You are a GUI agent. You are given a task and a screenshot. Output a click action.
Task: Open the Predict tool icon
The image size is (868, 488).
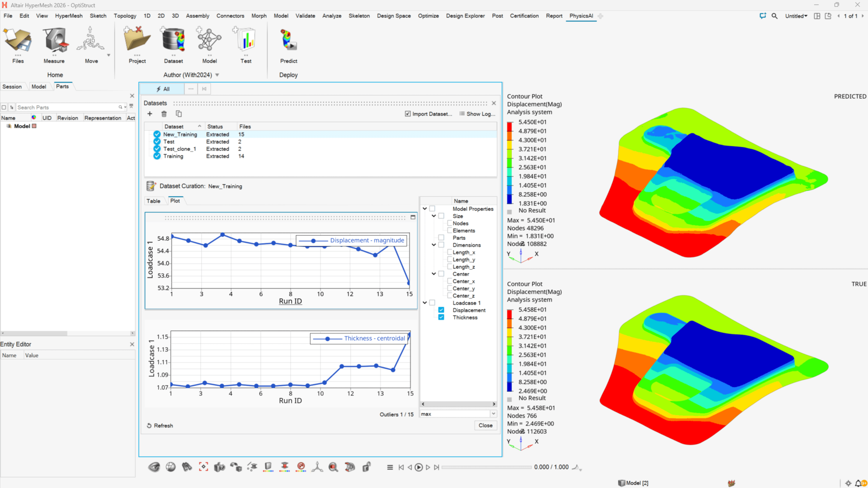[289, 40]
